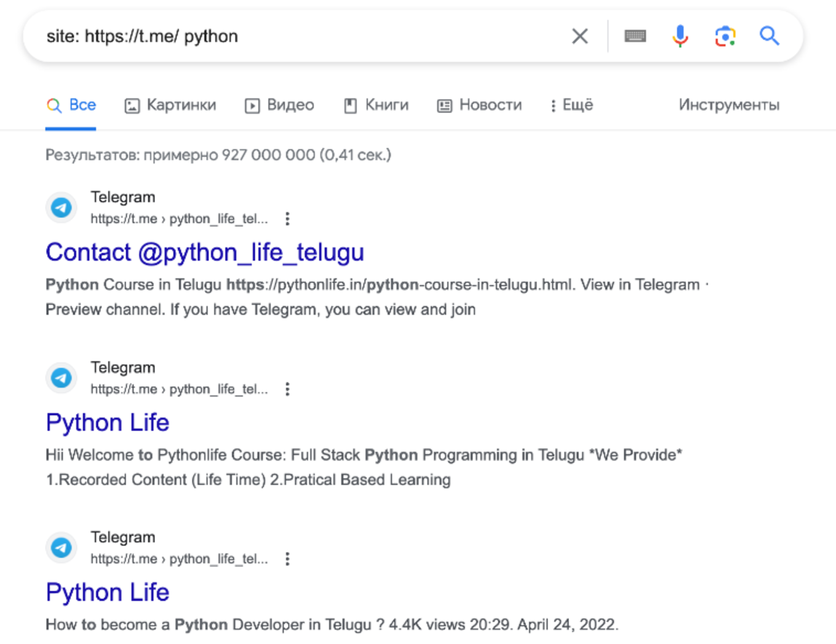Viewport: 836px width, 644px height.
Task: Clear the search query using the X icon
Action: pos(579,36)
